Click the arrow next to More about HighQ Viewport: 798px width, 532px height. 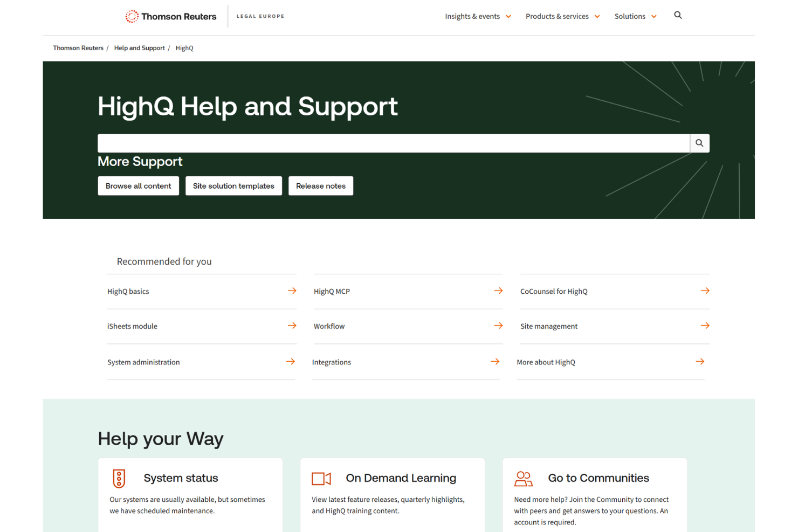[x=700, y=362]
